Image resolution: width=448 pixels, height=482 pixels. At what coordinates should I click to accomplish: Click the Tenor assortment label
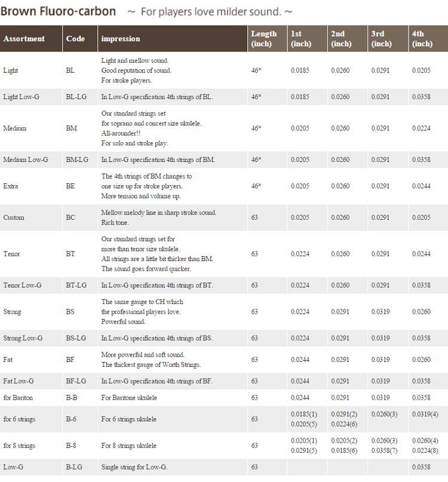pos(12,254)
